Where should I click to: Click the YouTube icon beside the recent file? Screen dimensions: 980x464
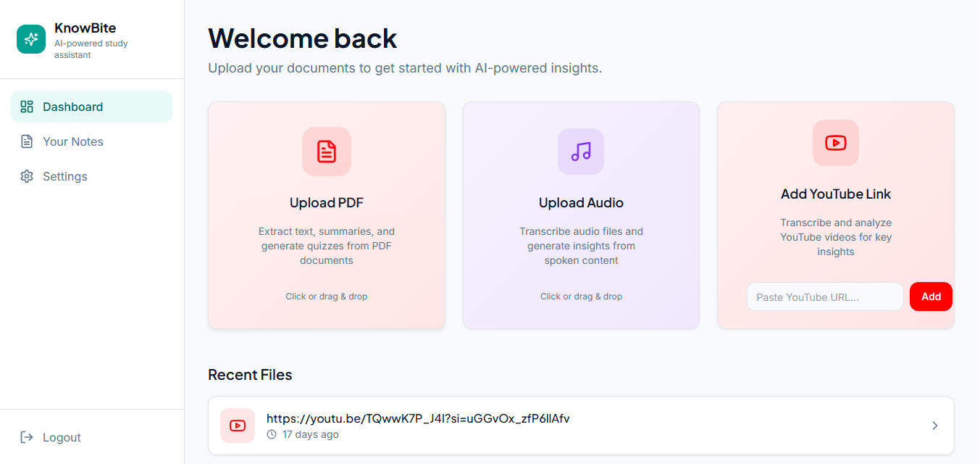click(237, 426)
